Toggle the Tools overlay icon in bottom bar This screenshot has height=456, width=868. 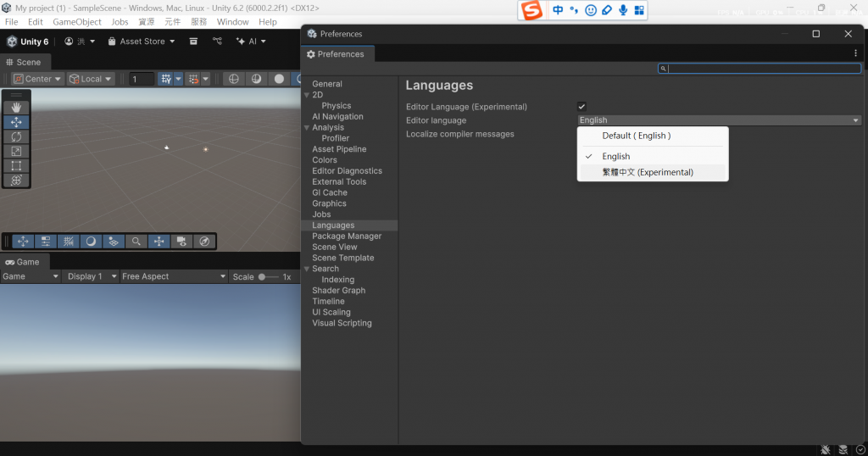click(x=23, y=242)
